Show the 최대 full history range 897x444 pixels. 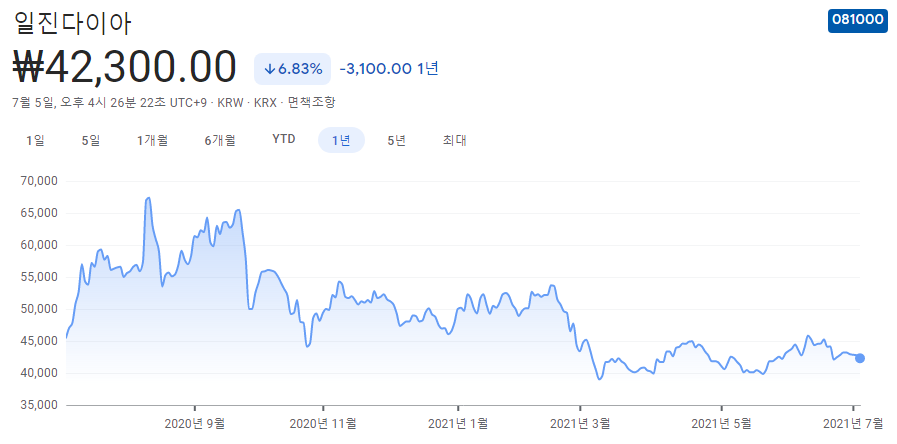[454, 140]
